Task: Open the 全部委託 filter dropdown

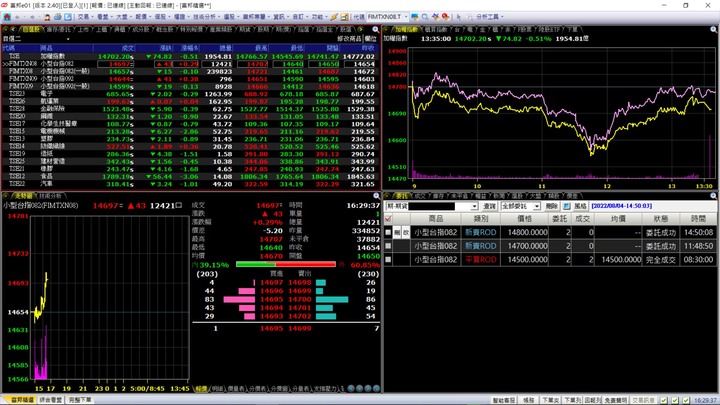Action: pyautogui.click(x=536, y=207)
